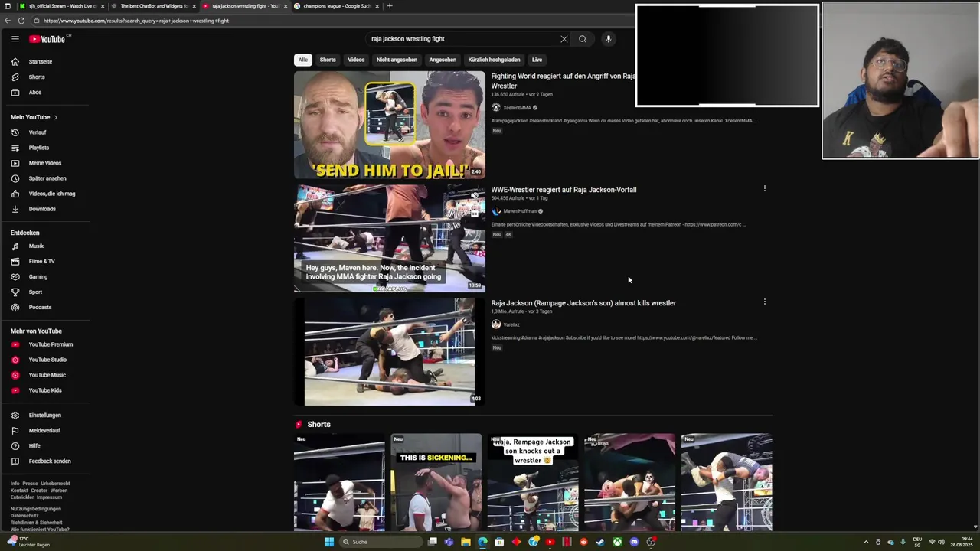Clear the search field with X
Image resolution: width=980 pixels, height=551 pixels.
point(564,39)
